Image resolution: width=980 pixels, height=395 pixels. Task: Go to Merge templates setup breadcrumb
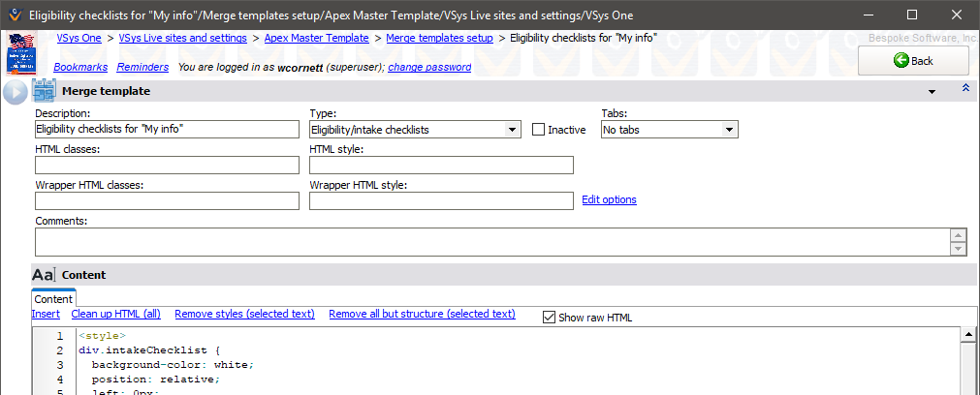click(439, 38)
